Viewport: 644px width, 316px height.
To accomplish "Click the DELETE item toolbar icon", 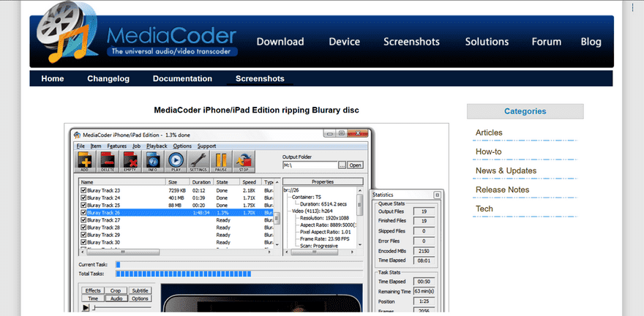I will point(107,162).
